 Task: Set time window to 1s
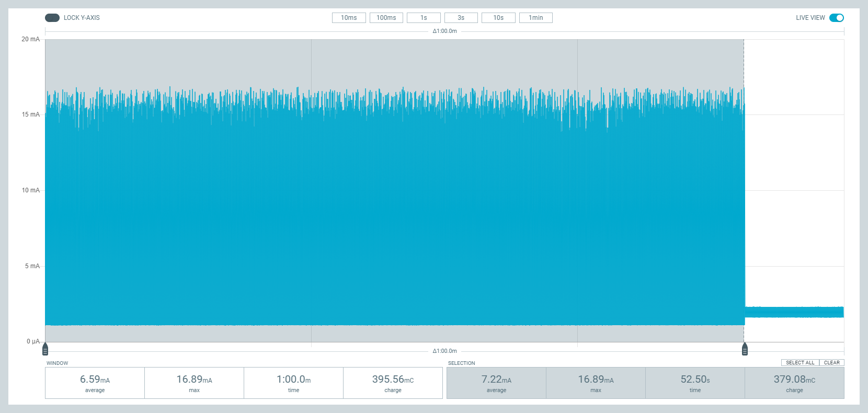coord(424,18)
